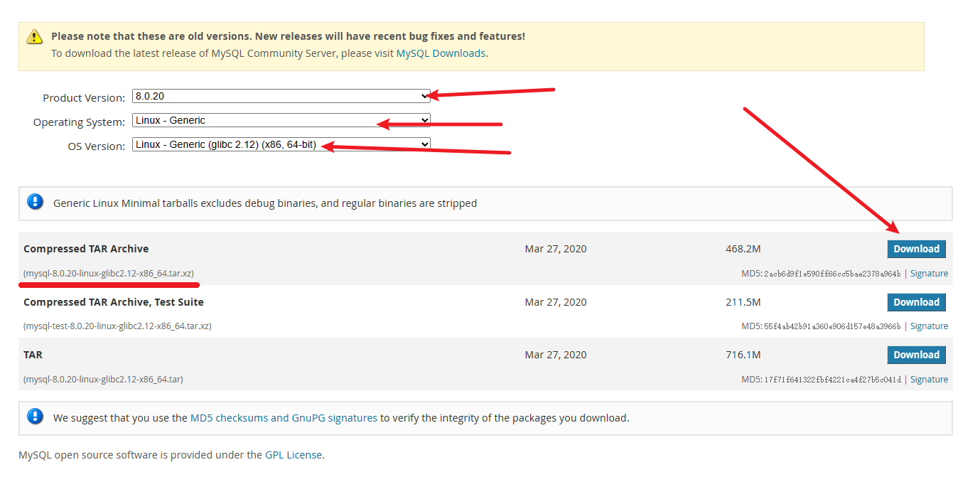
Task: Open the MySQL Downloads link
Action: [441, 53]
